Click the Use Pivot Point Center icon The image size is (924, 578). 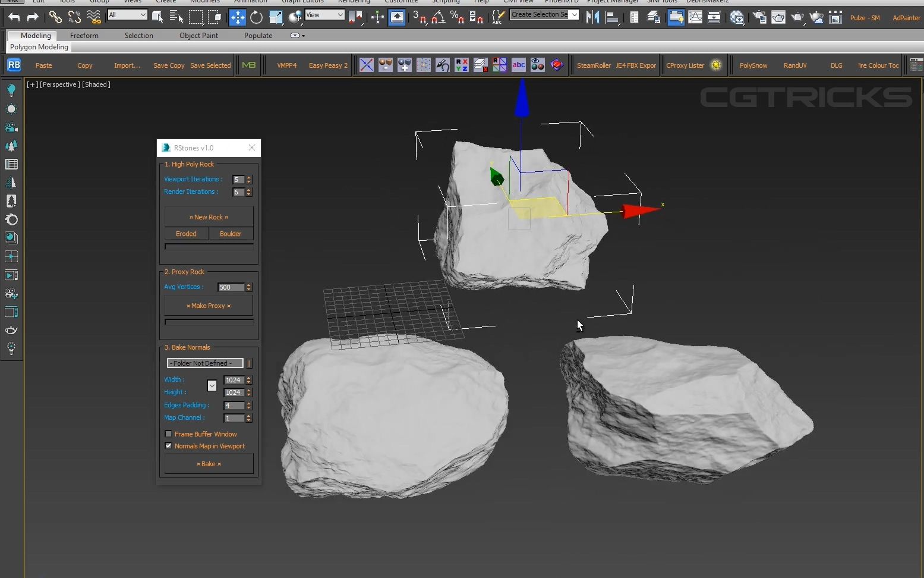pos(356,17)
